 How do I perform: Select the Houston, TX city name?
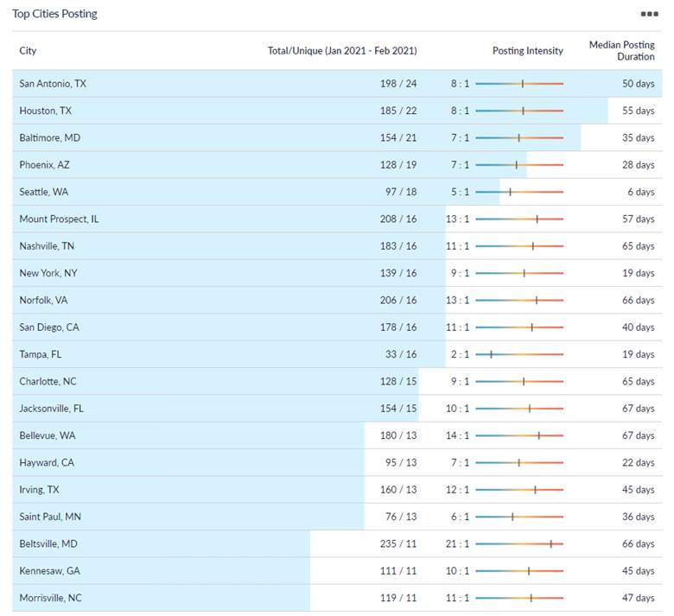[x=45, y=111]
